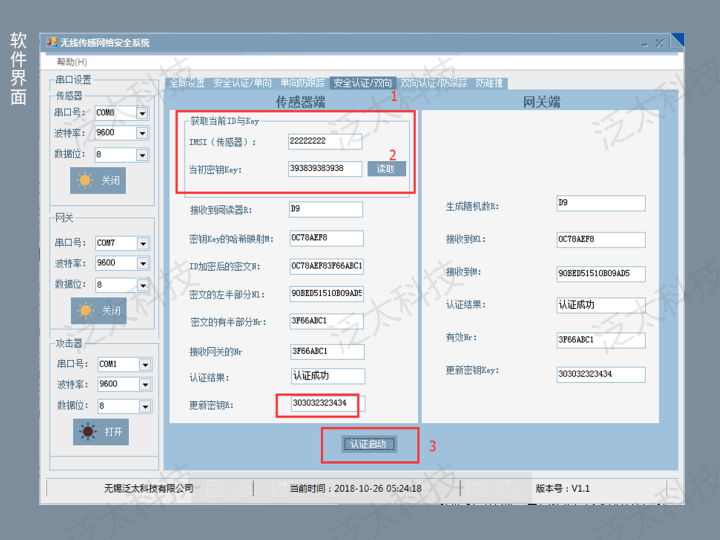Screen dimensions: 720x540
Task: Open the sensor 串口号 COM8 dropdown
Action: (142, 112)
